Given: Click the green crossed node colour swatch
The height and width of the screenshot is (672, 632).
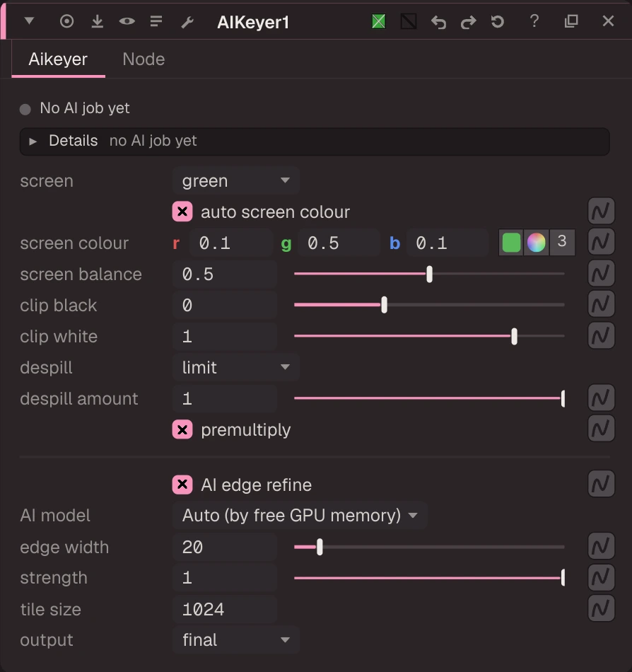Looking at the screenshot, I should [x=379, y=21].
